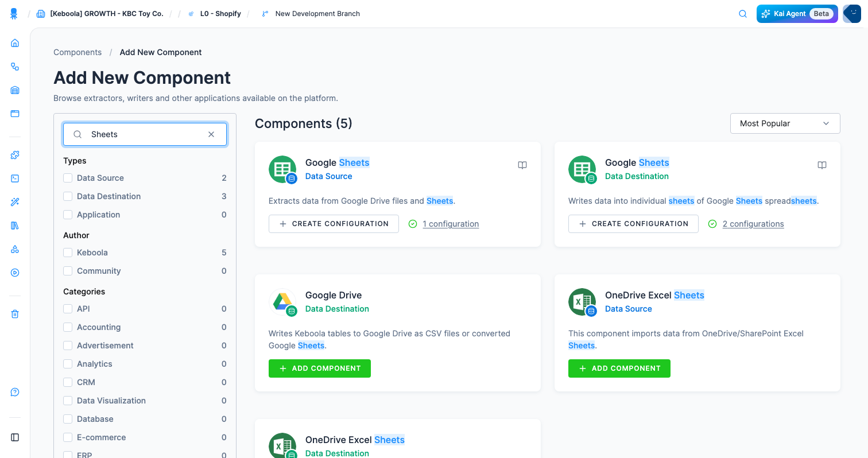
Task: Check the Accounting category filter
Action: [68, 327]
